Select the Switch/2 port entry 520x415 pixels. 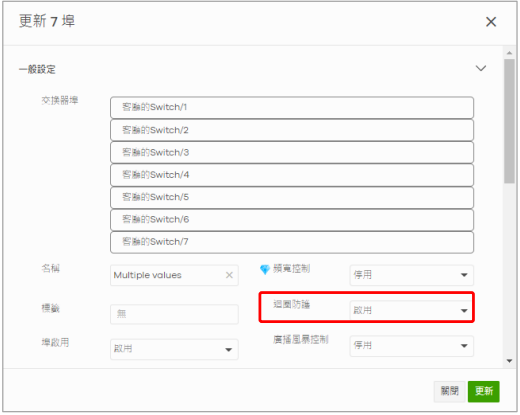click(x=292, y=130)
